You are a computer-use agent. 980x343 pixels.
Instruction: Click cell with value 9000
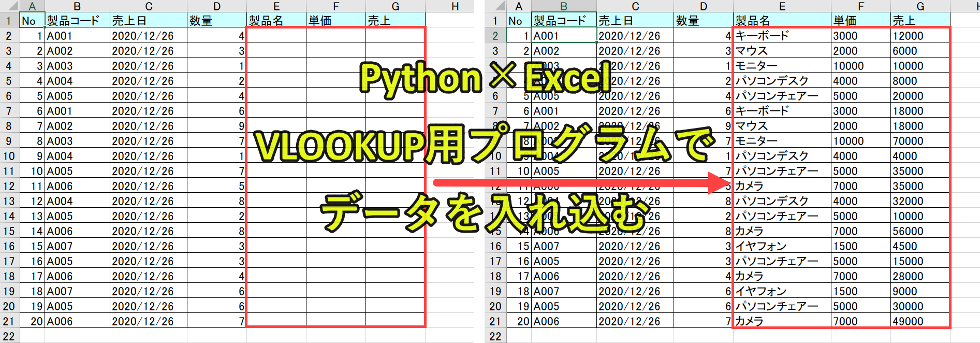tap(920, 291)
